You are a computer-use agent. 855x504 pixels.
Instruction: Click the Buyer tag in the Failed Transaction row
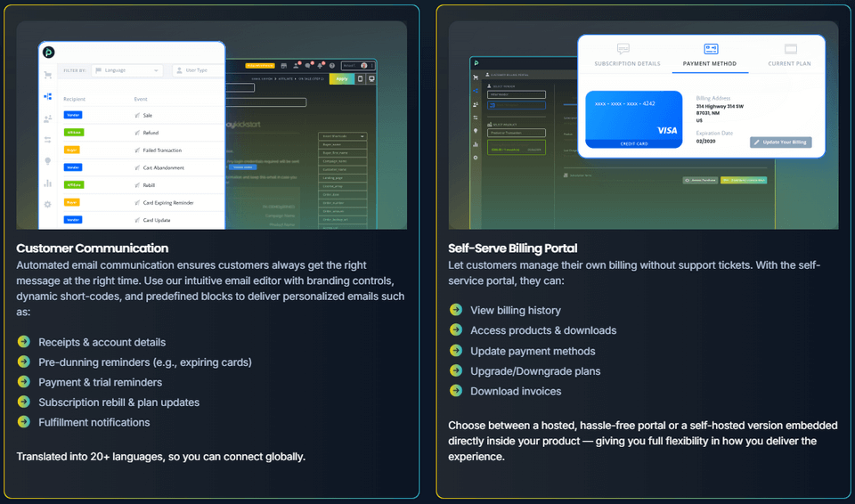click(72, 150)
